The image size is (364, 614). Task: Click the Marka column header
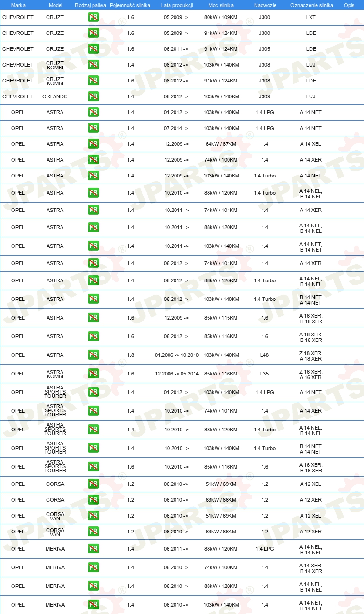point(18,5)
